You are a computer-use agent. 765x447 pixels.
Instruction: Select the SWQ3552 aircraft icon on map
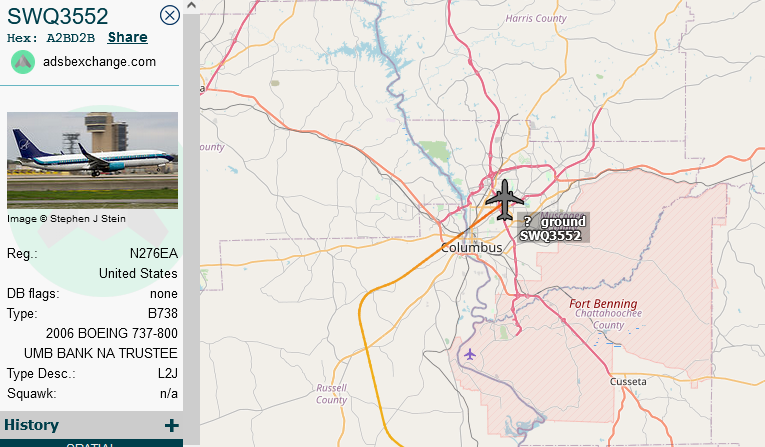[x=504, y=200]
